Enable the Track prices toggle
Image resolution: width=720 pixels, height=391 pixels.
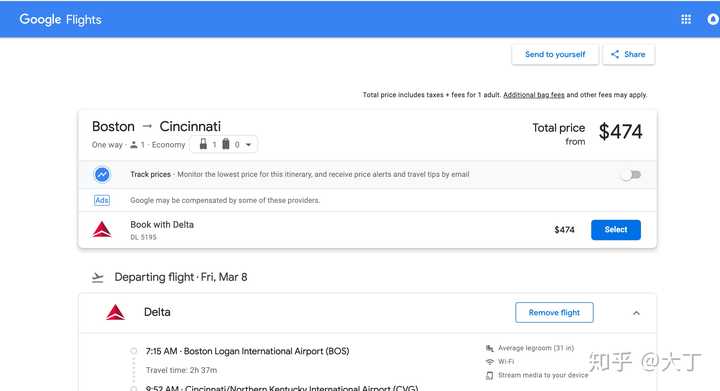pyautogui.click(x=631, y=174)
